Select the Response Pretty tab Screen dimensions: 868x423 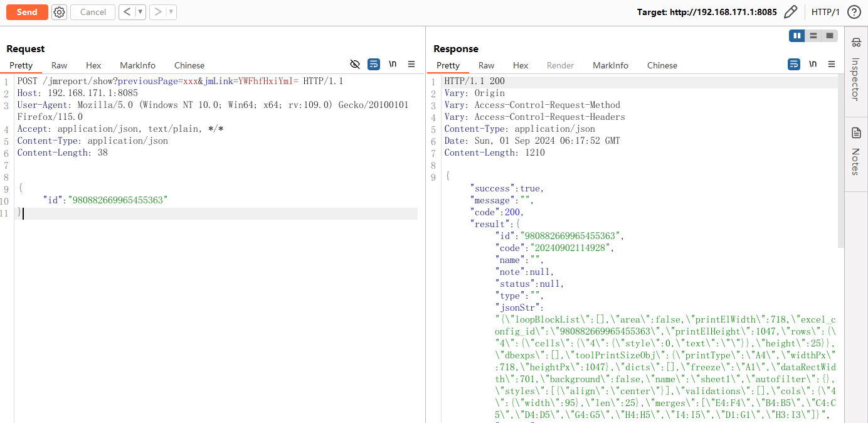(448, 65)
